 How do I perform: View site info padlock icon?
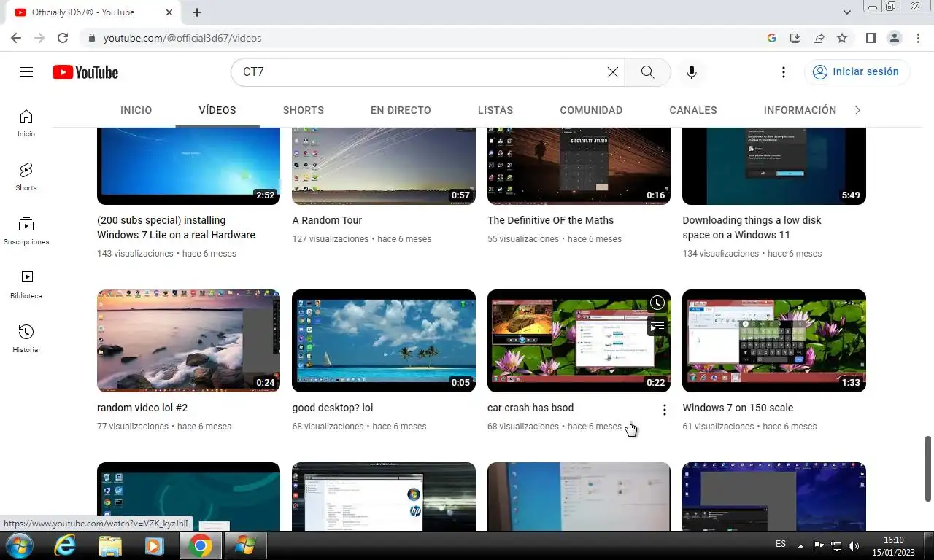coord(91,38)
